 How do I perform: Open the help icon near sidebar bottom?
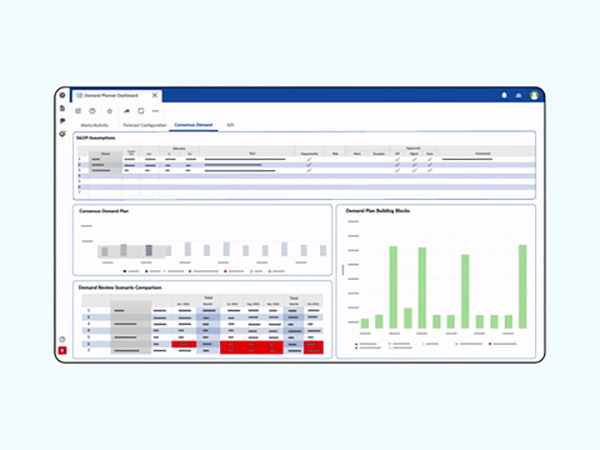(62, 339)
